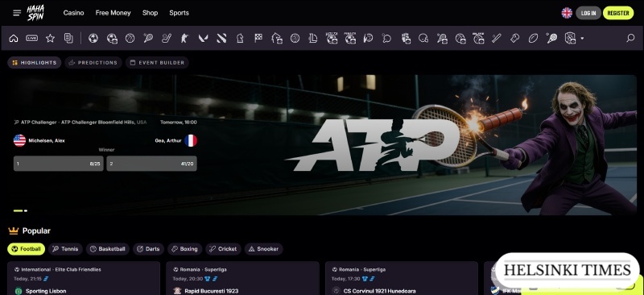Select the basketball icon in the sports toolbar

pyautogui.click(x=130, y=38)
